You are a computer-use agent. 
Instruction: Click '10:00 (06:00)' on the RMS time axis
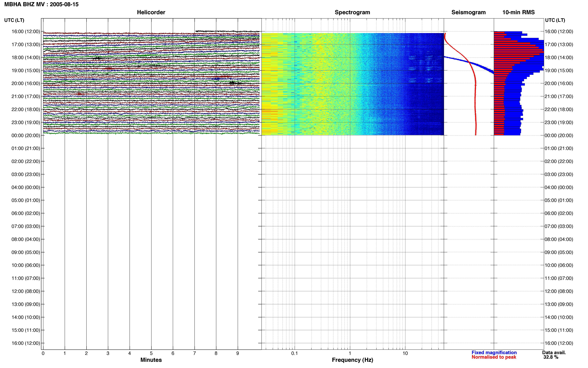tap(559, 265)
